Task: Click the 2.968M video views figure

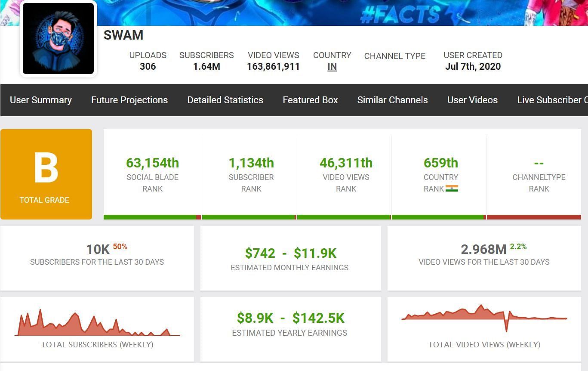Action: pyautogui.click(x=483, y=250)
